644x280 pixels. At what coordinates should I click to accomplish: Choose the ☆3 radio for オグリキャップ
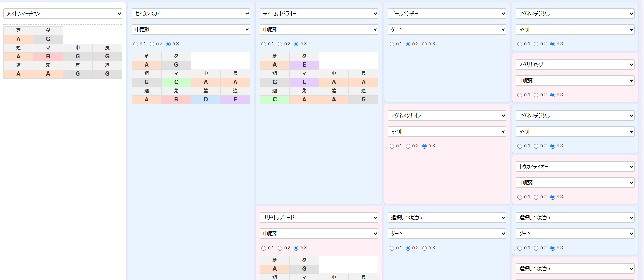(x=552, y=95)
